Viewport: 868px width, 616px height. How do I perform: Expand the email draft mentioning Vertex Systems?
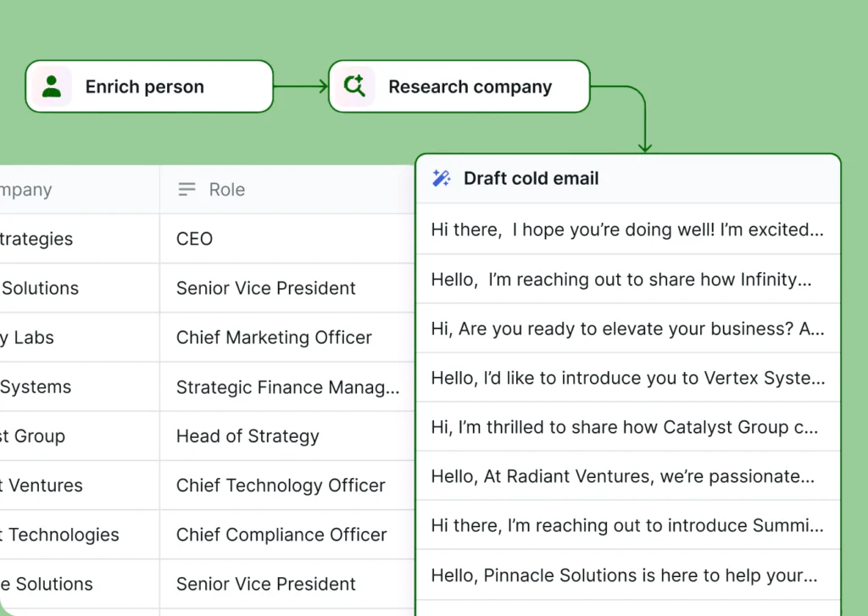[x=627, y=377]
